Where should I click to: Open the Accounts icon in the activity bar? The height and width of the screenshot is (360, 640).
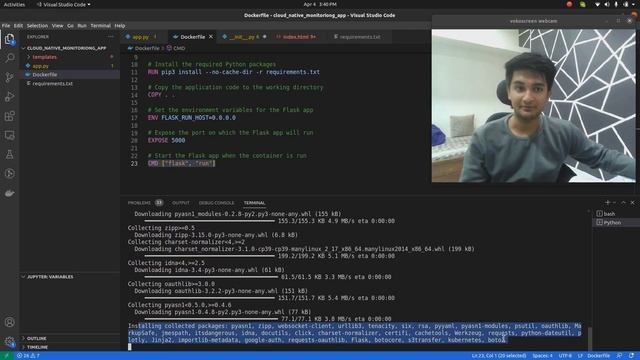[9, 322]
